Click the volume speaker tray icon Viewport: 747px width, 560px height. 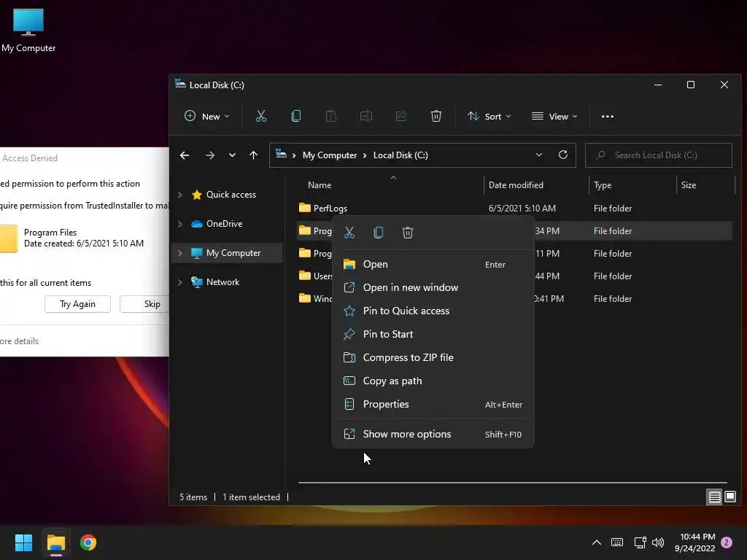658,542
